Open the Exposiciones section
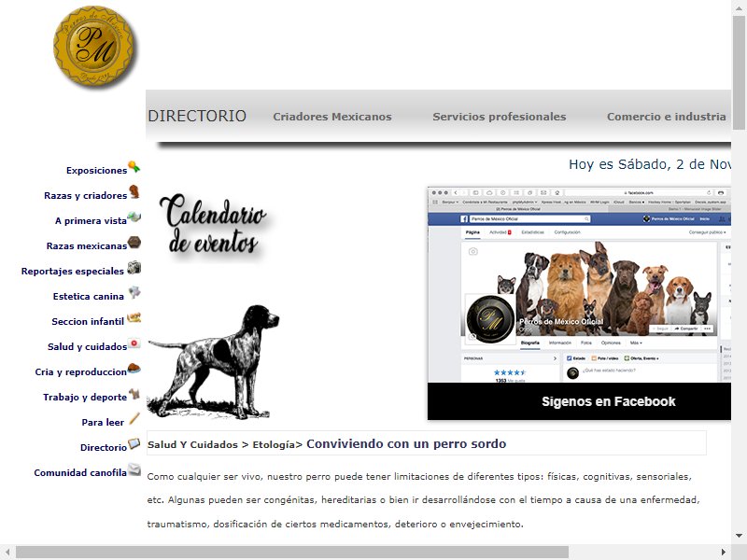The width and height of the screenshot is (747, 560). 97,171
